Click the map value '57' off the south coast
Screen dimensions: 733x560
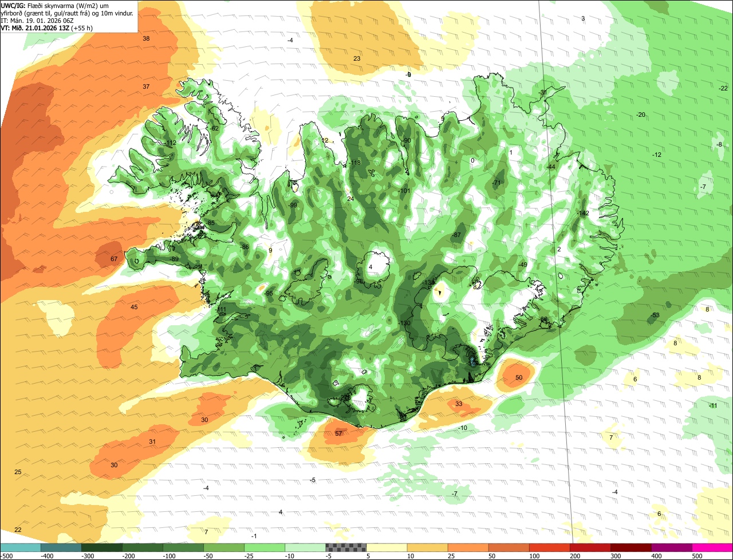click(x=338, y=433)
